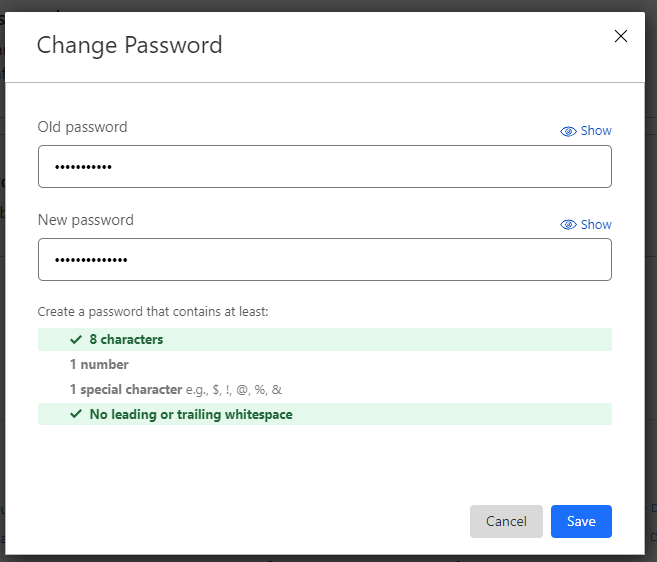Click the Change Password dialog title
Image resolution: width=657 pixels, height=562 pixels.
click(129, 45)
